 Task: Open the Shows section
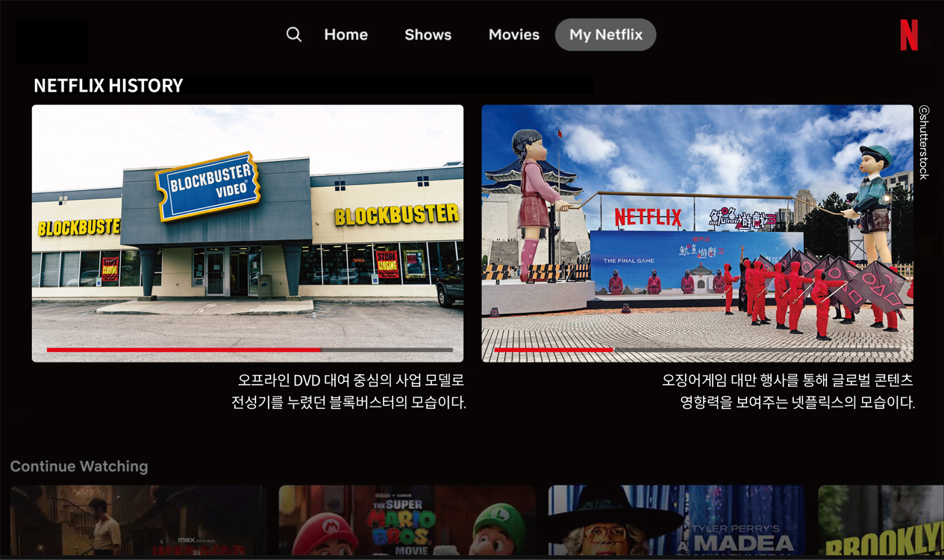point(428,35)
